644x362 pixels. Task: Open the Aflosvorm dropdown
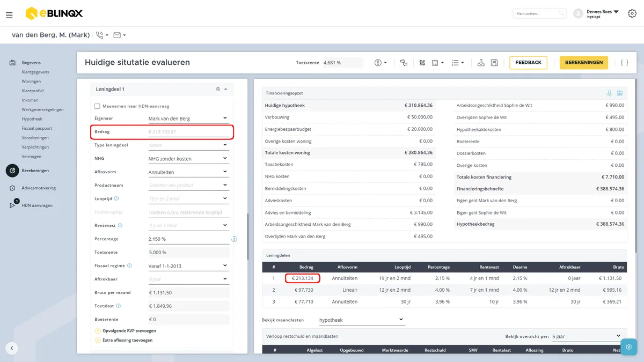188,172
